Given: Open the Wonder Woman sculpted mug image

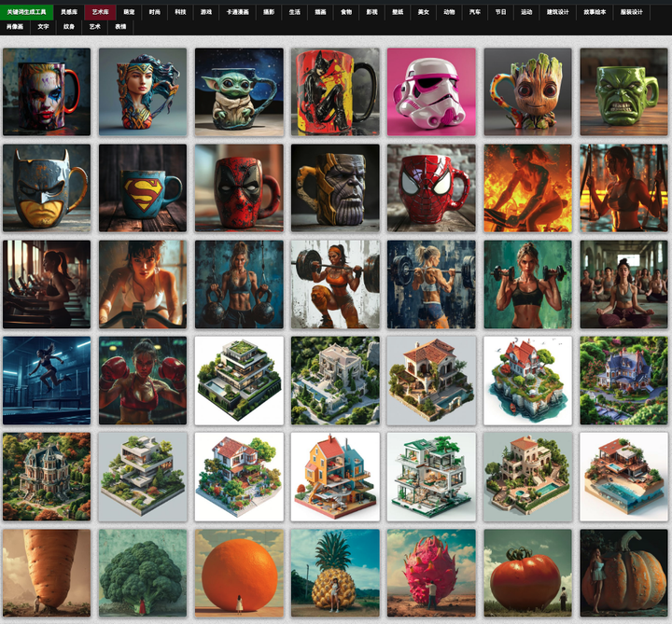Looking at the screenshot, I should [143, 91].
